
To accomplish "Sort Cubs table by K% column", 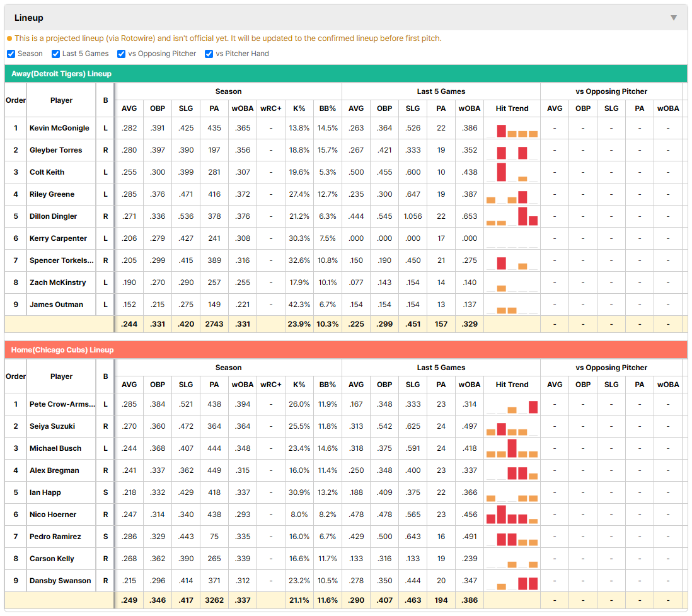I will pyautogui.click(x=299, y=385).
